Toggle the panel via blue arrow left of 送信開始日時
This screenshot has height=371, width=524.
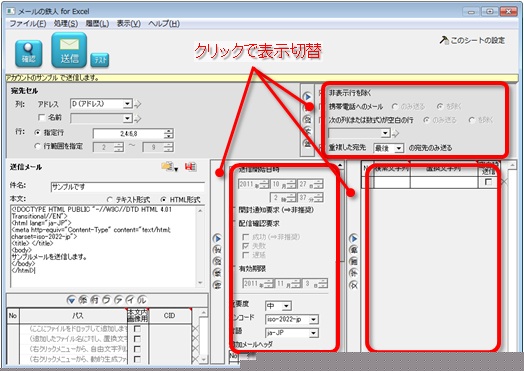pos(217,238)
